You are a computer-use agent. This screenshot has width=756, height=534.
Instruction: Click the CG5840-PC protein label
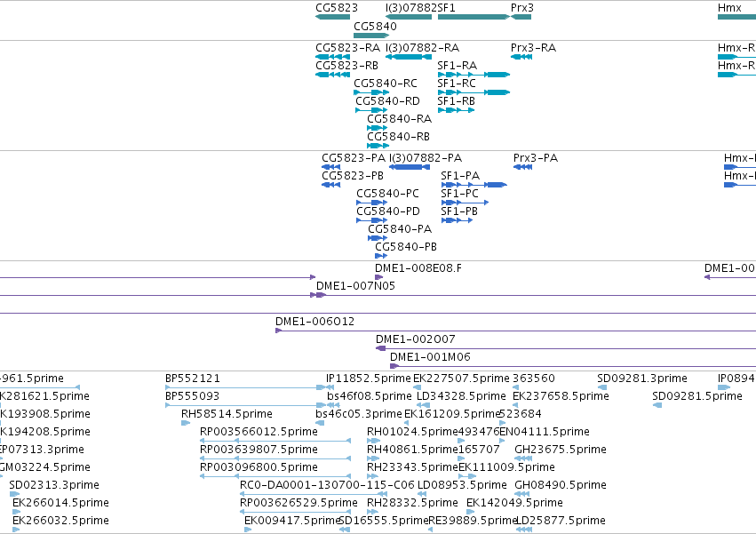[x=387, y=194]
